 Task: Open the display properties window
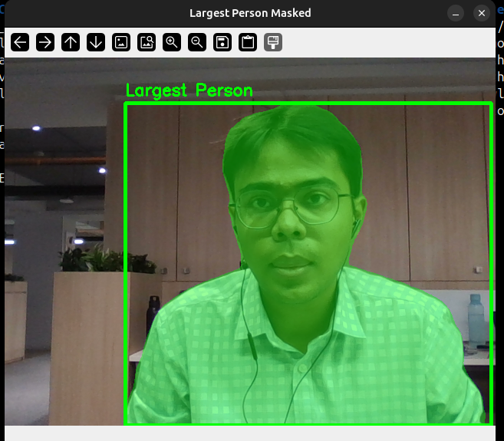(x=273, y=42)
